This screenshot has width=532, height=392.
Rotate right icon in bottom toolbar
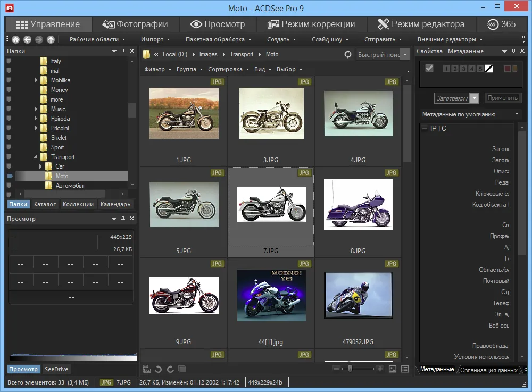pyautogui.click(x=170, y=369)
